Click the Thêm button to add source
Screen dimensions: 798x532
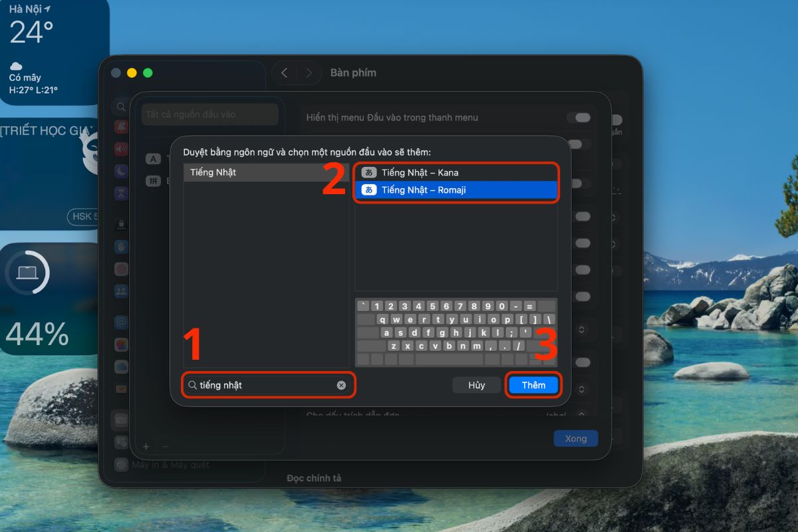point(533,385)
